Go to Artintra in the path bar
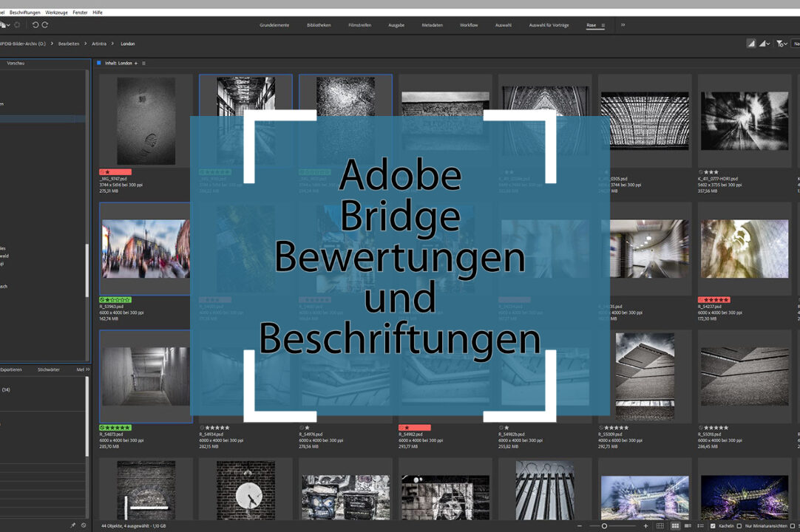The width and height of the screenshot is (800, 532). click(99, 44)
